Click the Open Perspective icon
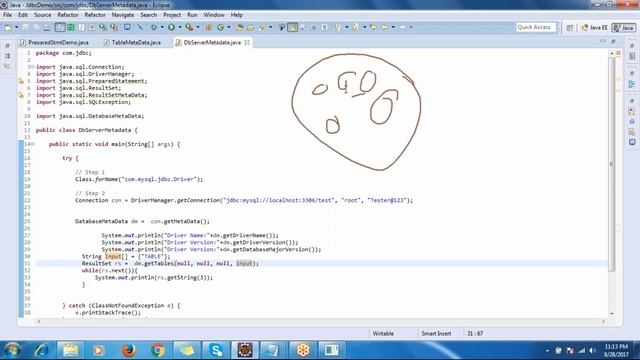 click(x=570, y=28)
